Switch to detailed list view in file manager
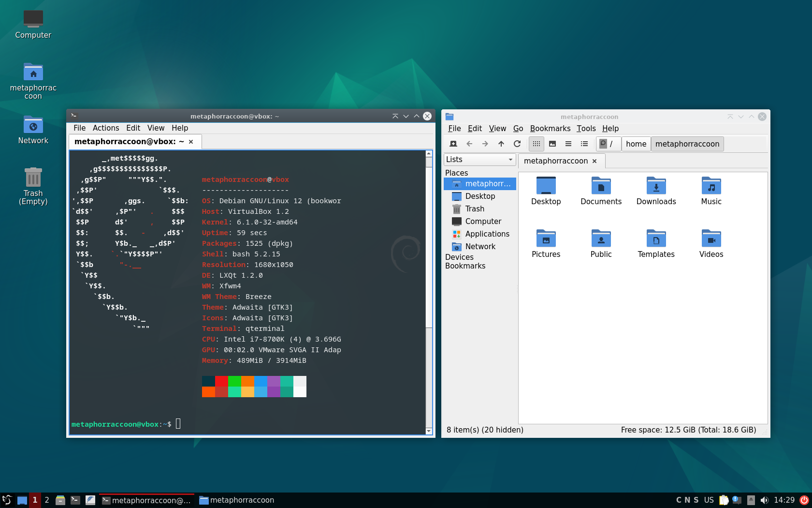Image resolution: width=812 pixels, height=508 pixels. [584, 144]
